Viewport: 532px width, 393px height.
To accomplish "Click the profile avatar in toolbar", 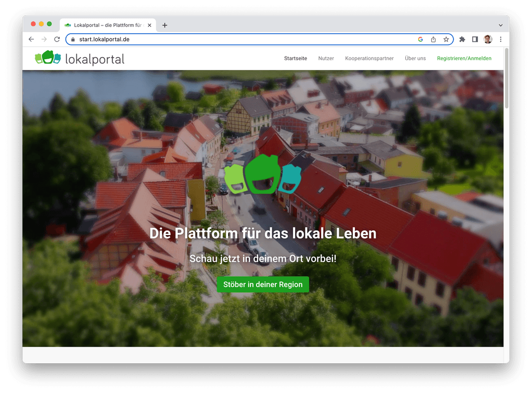I will (x=488, y=39).
